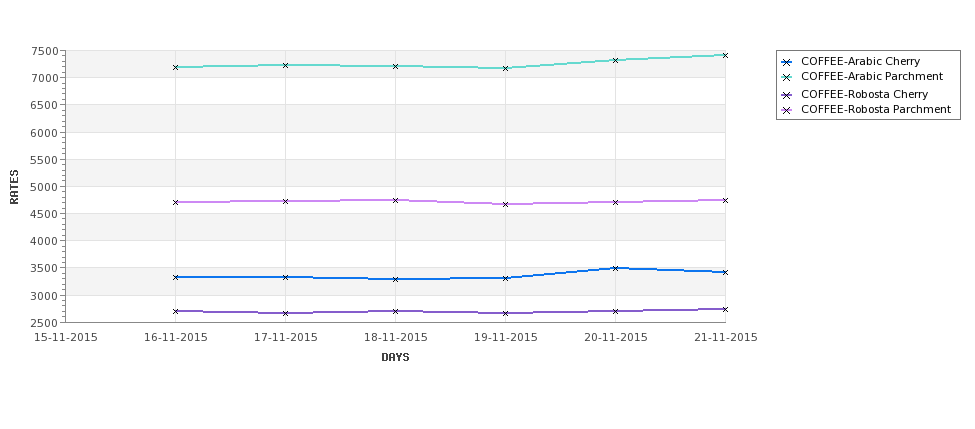Select the COFFEE-Arabic Parchment legend label
The image size is (975, 429).
872,76
